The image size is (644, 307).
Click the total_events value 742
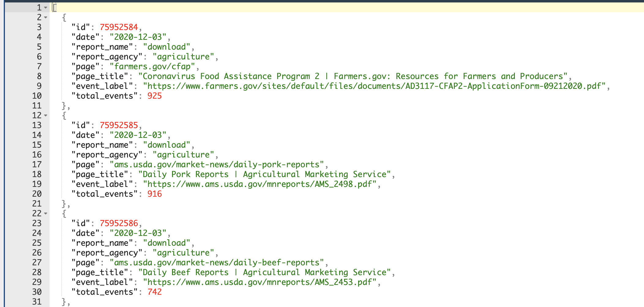pos(155,292)
